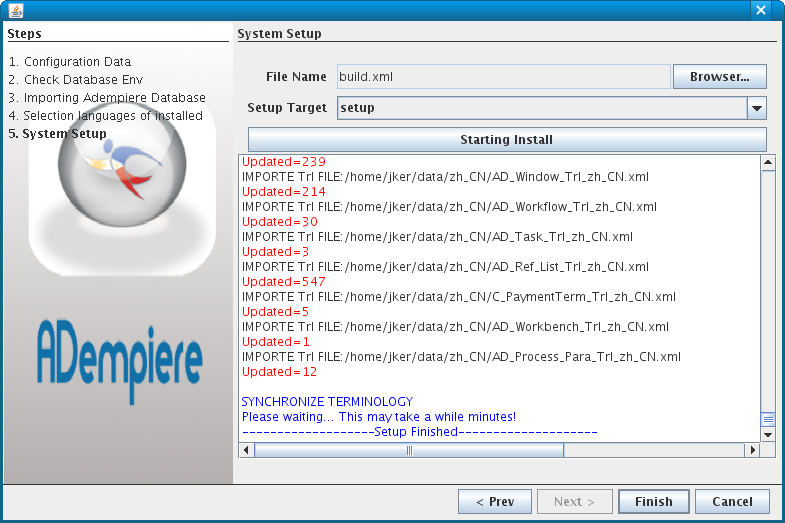Click the ADempiere blue wordmark logo
This screenshot has width=785, height=523.
pyautogui.click(x=120, y=360)
